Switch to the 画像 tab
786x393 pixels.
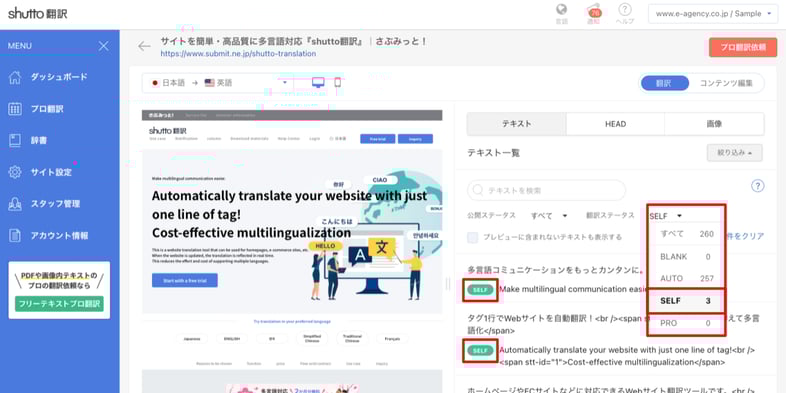(714, 124)
